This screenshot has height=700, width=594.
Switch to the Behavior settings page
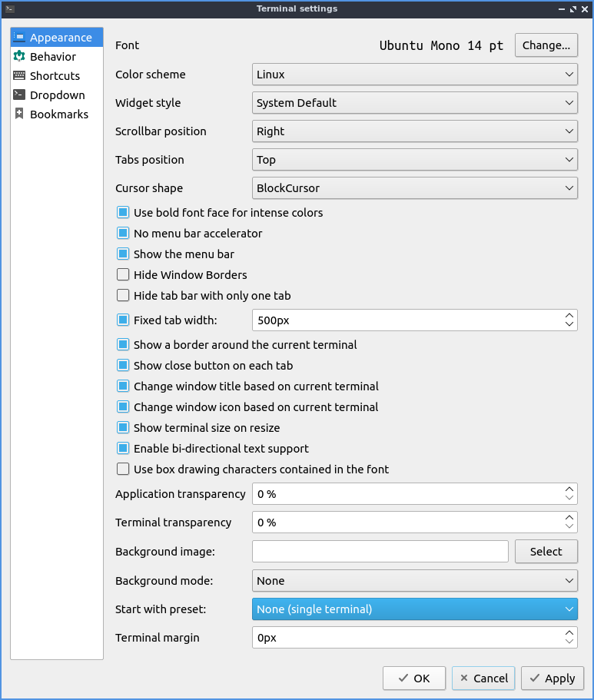52,57
